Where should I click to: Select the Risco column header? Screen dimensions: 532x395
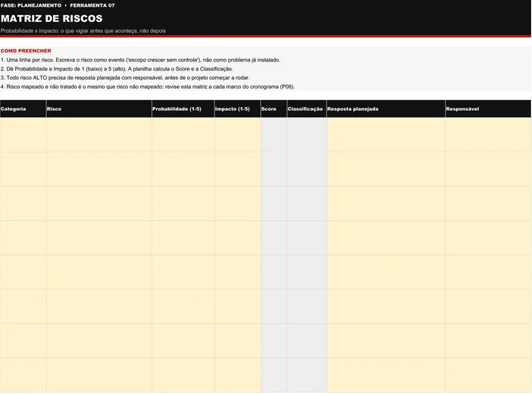pyautogui.click(x=99, y=109)
